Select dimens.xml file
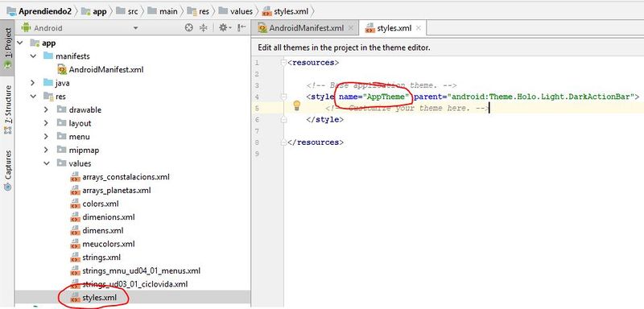This screenshot has height=309, width=644. (103, 231)
